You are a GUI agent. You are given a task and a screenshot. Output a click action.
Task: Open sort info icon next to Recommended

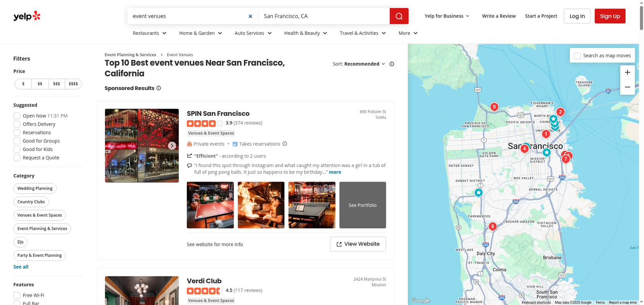tap(392, 64)
